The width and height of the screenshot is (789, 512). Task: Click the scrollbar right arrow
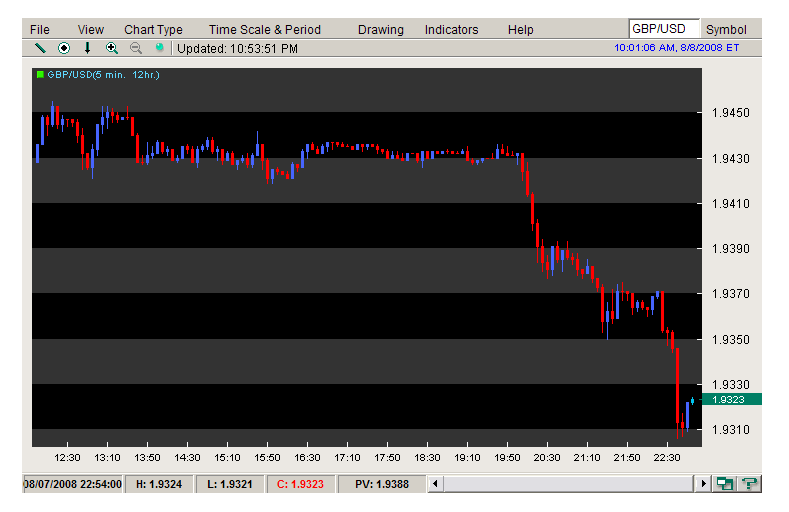tap(704, 484)
